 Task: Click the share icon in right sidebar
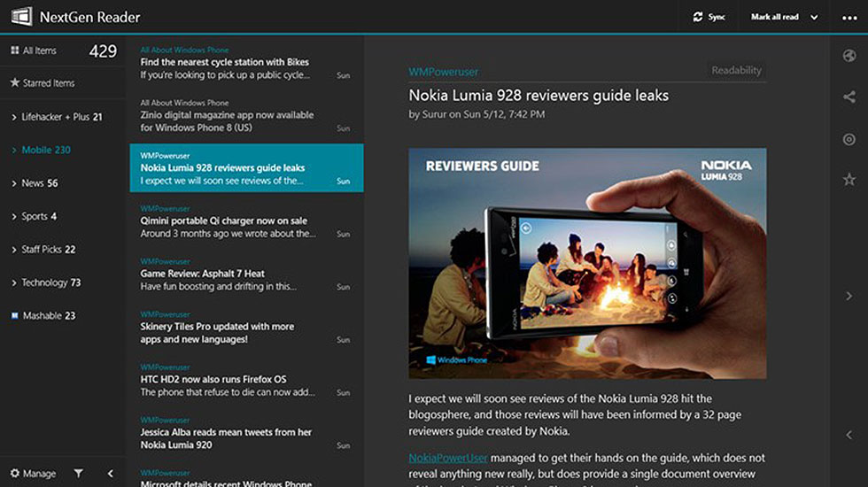click(x=849, y=97)
